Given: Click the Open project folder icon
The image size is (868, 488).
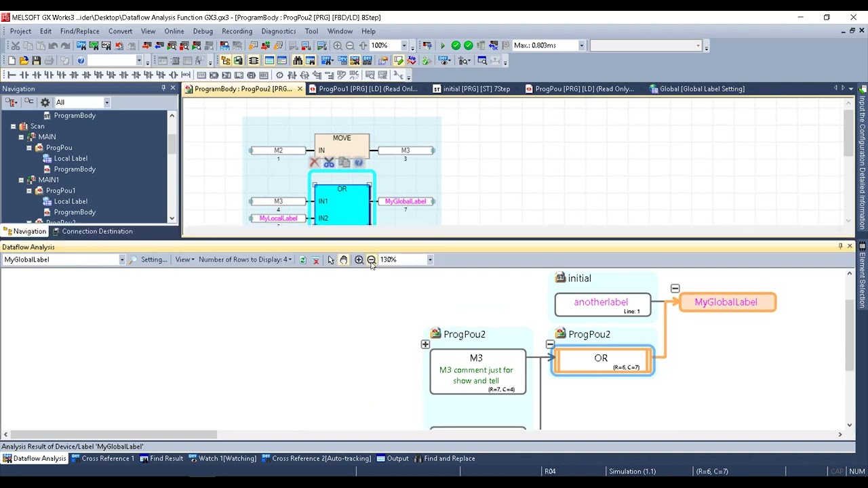Looking at the screenshot, I should [24, 60].
